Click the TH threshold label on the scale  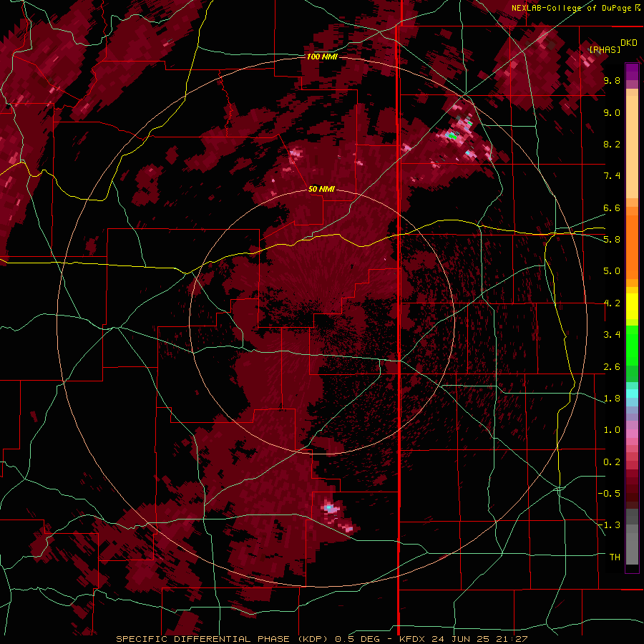(615, 557)
